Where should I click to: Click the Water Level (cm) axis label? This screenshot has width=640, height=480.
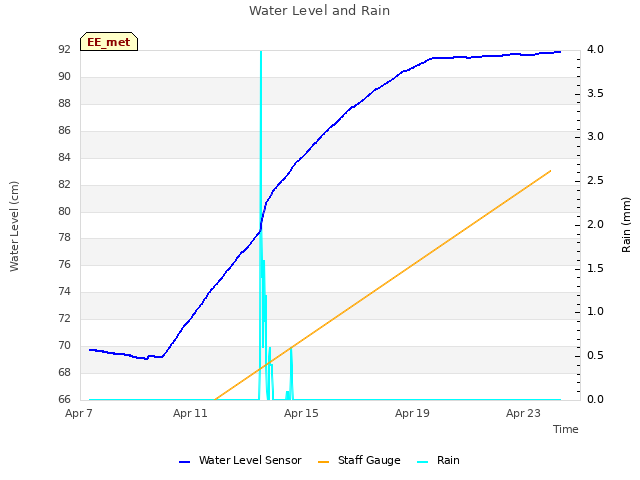[x=14, y=227]
